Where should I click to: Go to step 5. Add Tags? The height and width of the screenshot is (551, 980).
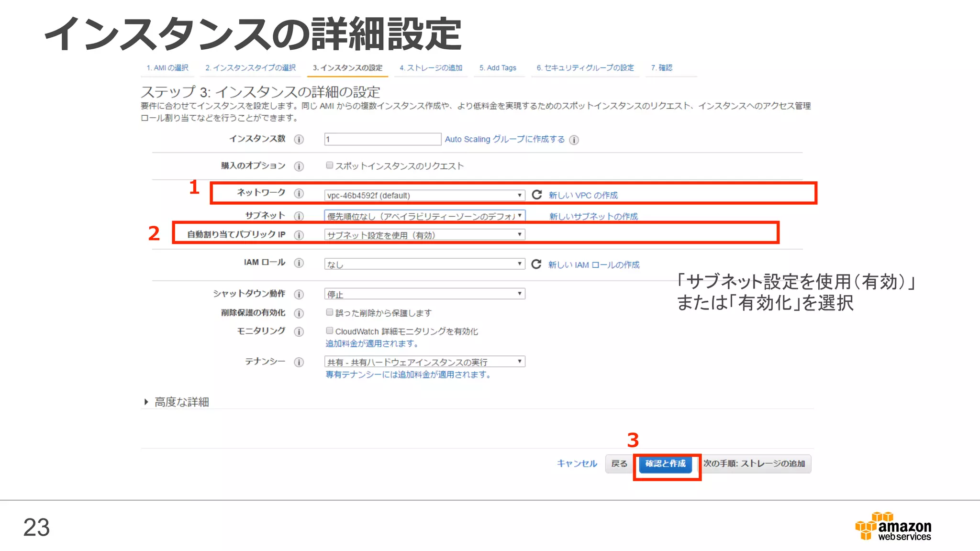pos(498,68)
